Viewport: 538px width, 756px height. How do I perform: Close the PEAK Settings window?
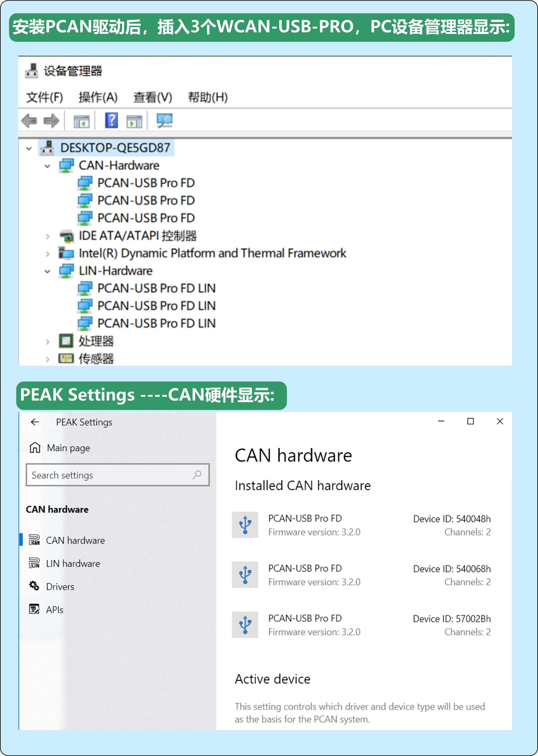click(x=500, y=421)
